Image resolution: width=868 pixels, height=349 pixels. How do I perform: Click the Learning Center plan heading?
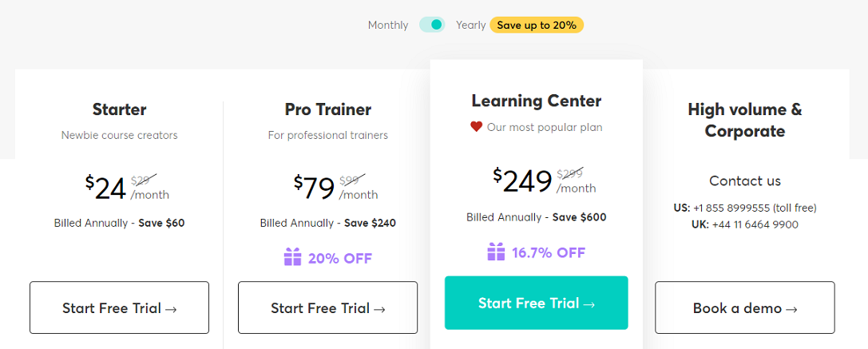[x=537, y=101]
